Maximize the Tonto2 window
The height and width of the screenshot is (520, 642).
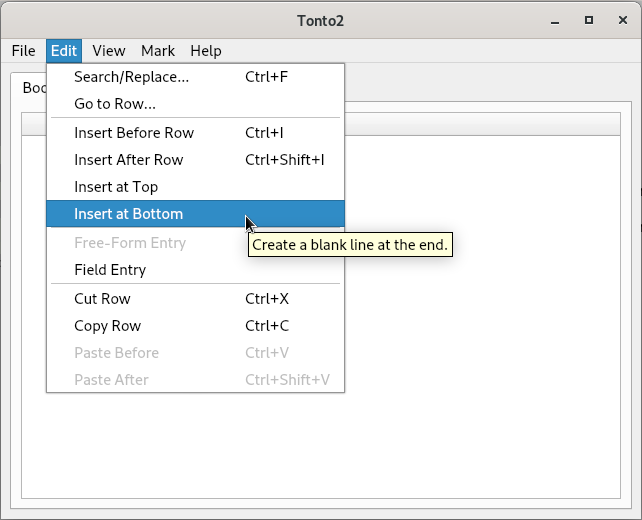coord(589,20)
